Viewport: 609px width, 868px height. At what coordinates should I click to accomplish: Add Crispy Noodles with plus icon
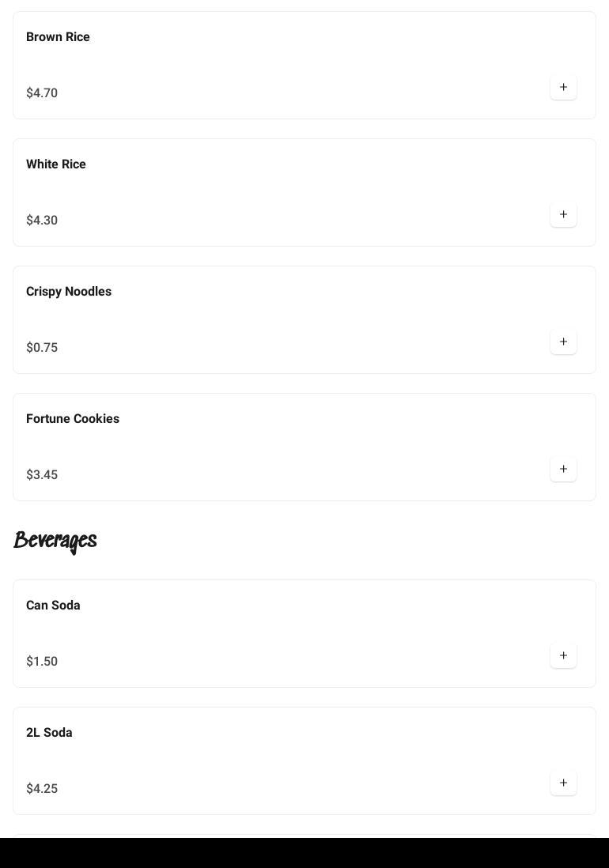click(x=563, y=342)
